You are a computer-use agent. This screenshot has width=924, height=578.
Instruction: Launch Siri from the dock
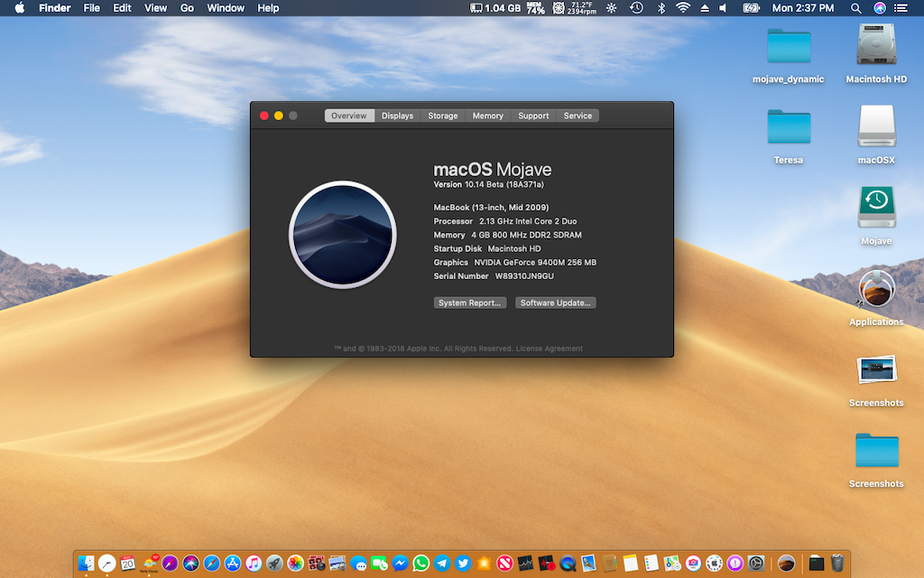pyautogui.click(x=190, y=564)
